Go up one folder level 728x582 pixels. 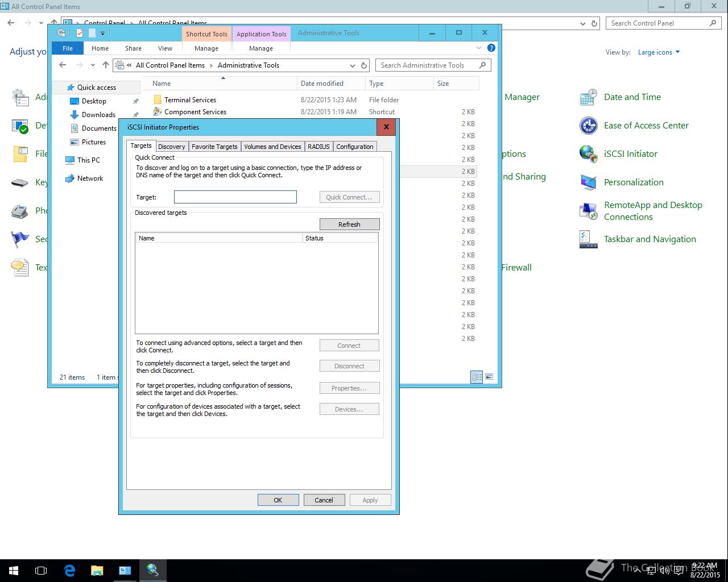[105, 65]
